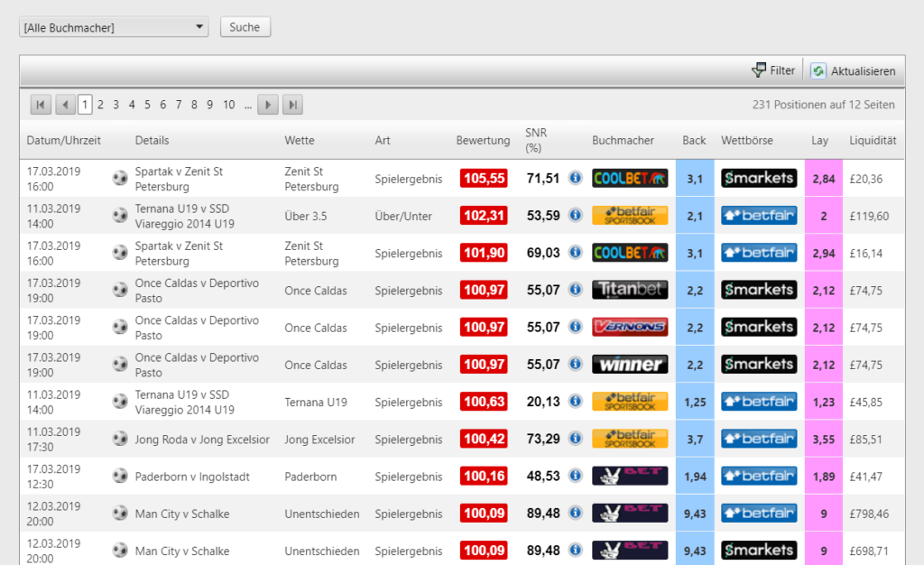Open info icon in Titanbet row
The width and height of the screenshot is (924, 565).
point(576,290)
